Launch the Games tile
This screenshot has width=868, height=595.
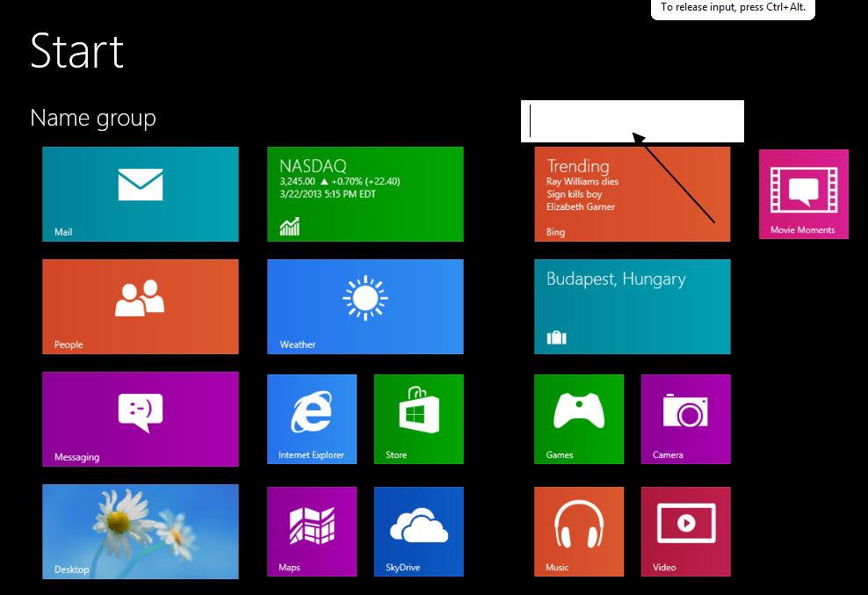pyautogui.click(x=579, y=419)
